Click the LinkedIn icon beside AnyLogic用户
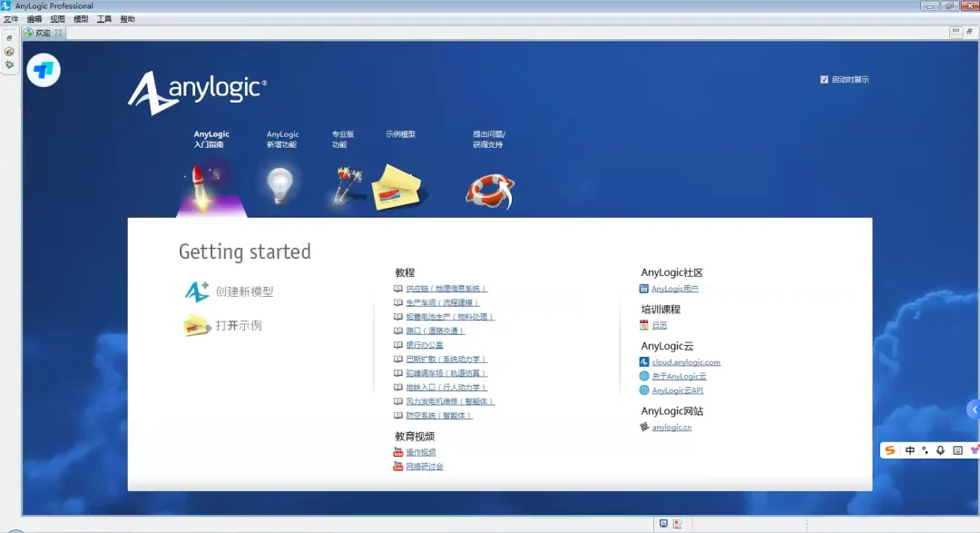The height and width of the screenshot is (533, 980). 643,289
